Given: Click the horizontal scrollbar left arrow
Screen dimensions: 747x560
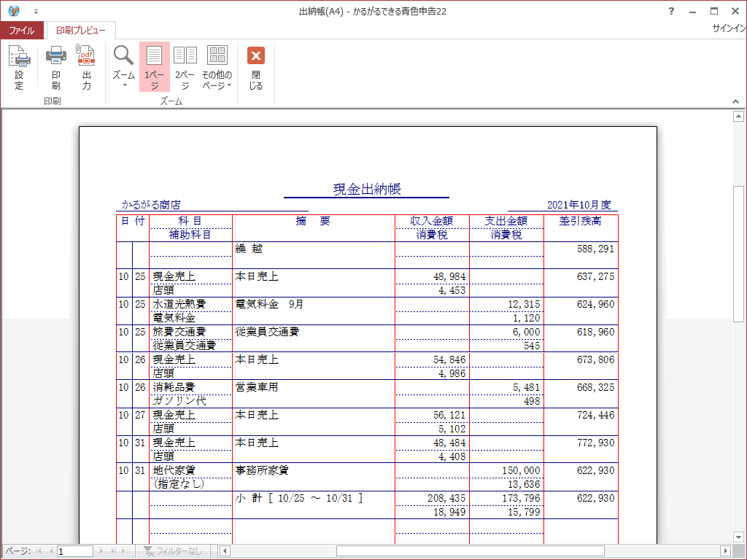Looking at the screenshot, I should pyautogui.click(x=225, y=551).
